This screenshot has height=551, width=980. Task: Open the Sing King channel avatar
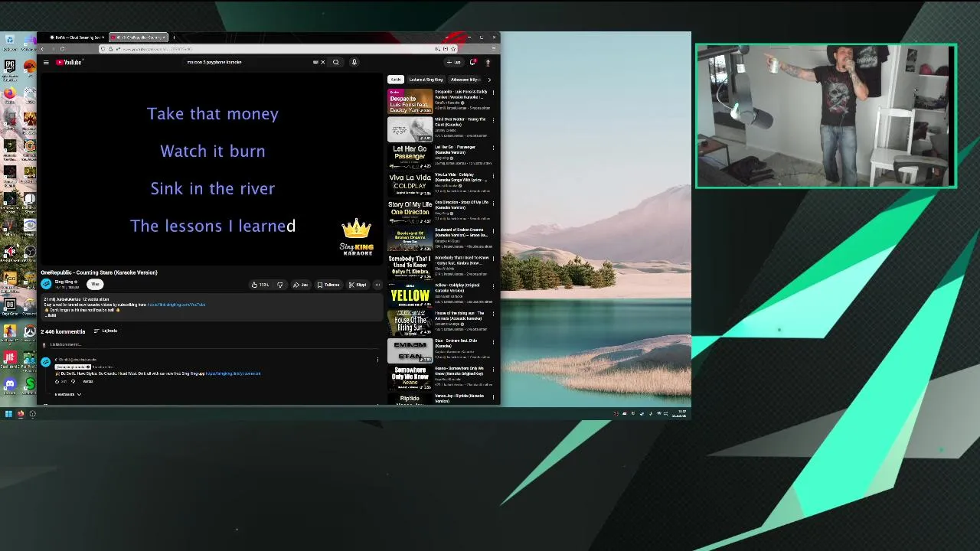point(46,284)
